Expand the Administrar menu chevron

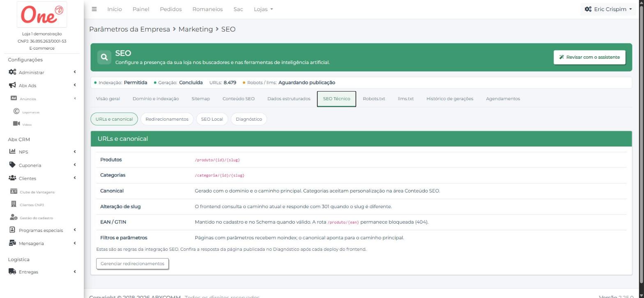(75, 72)
